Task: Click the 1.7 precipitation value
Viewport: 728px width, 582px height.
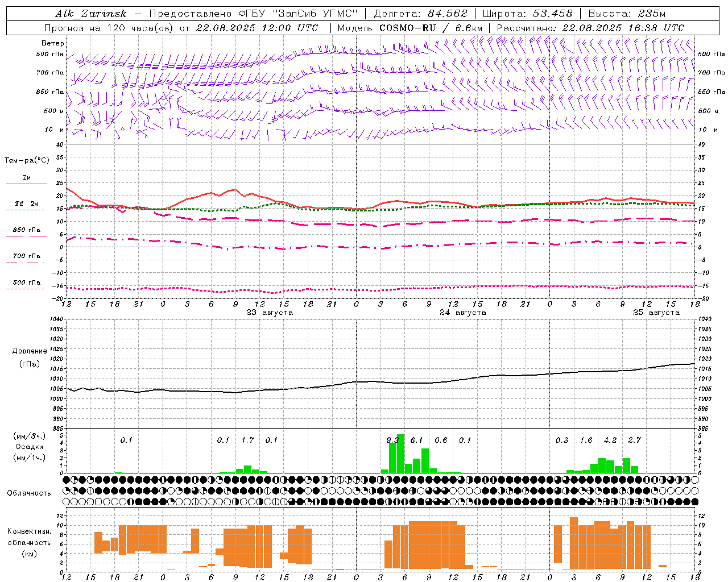Action: click(x=247, y=440)
